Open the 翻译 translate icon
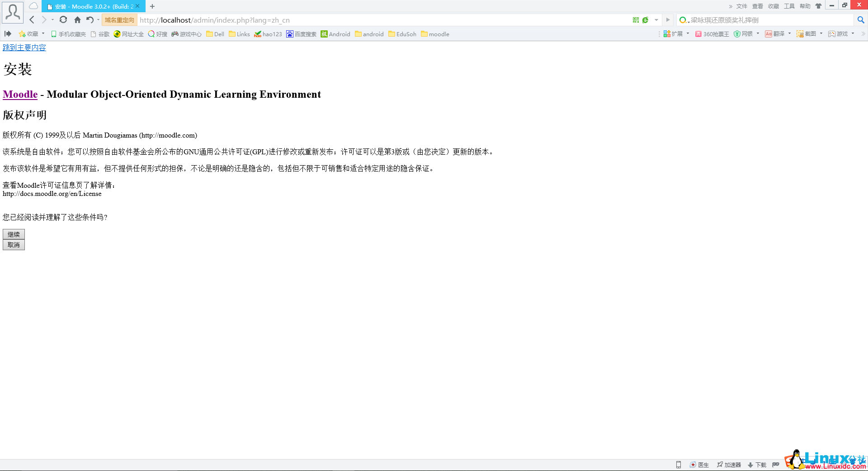 (x=769, y=34)
